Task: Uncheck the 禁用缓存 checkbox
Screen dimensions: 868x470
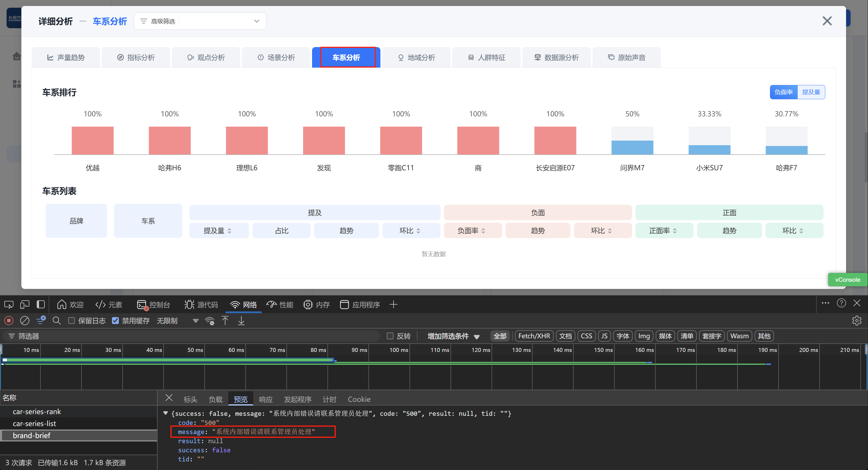Action: [x=115, y=321]
